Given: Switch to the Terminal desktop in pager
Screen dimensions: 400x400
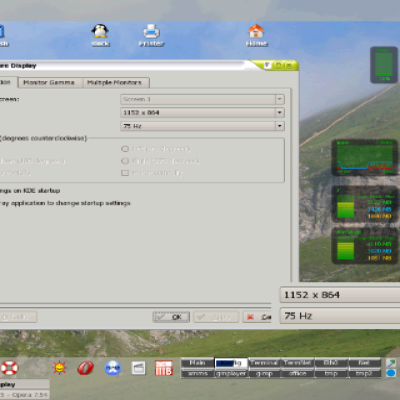Looking at the screenshot, I should pos(264,363).
